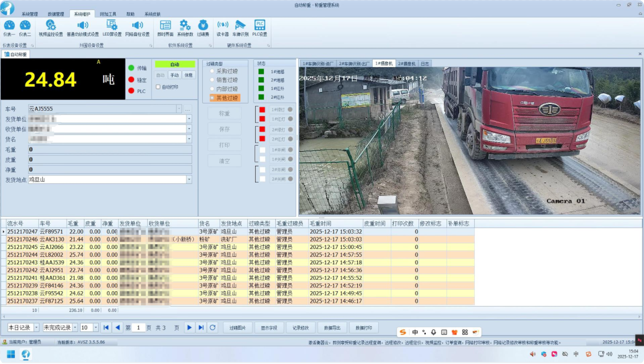644x364 pixels.
Task: Enable the 自动打印 checkbox
Action: point(158,87)
